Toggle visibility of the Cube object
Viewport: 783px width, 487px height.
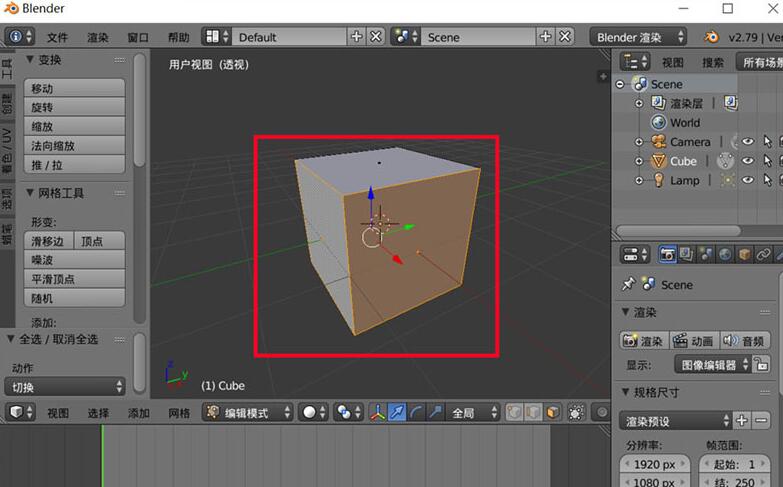[x=747, y=161]
